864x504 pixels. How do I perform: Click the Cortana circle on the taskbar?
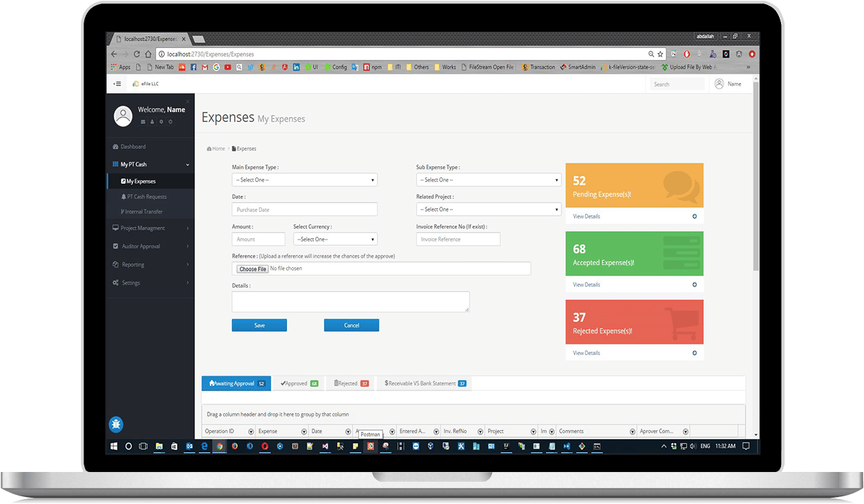point(128,446)
